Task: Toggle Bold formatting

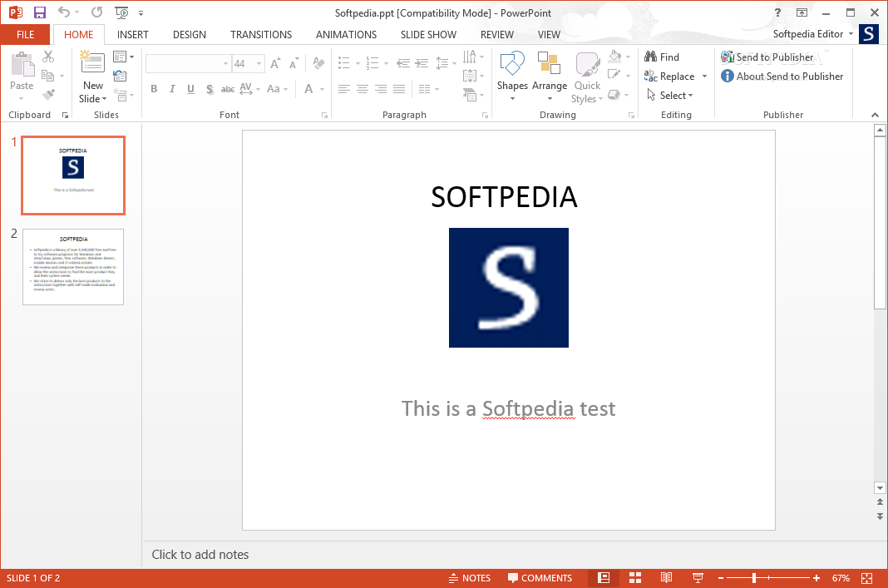Action: pos(154,89)
